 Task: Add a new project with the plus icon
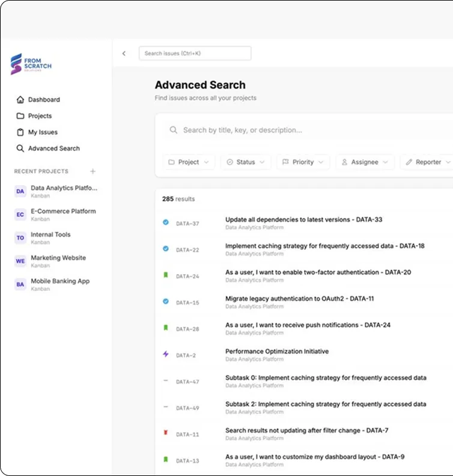coord(93,171)
